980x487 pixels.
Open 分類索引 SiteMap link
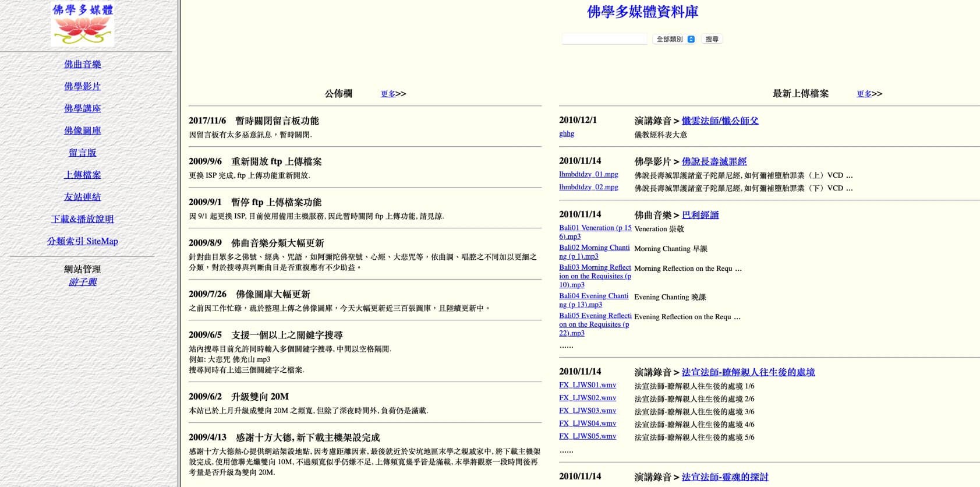click(83, 241)
